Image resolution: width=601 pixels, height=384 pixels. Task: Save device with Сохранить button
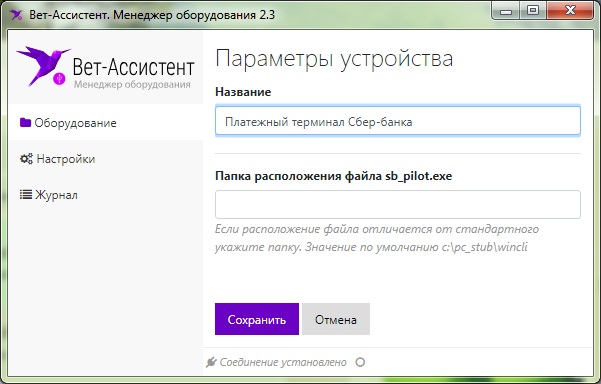[x=257, y=319]
